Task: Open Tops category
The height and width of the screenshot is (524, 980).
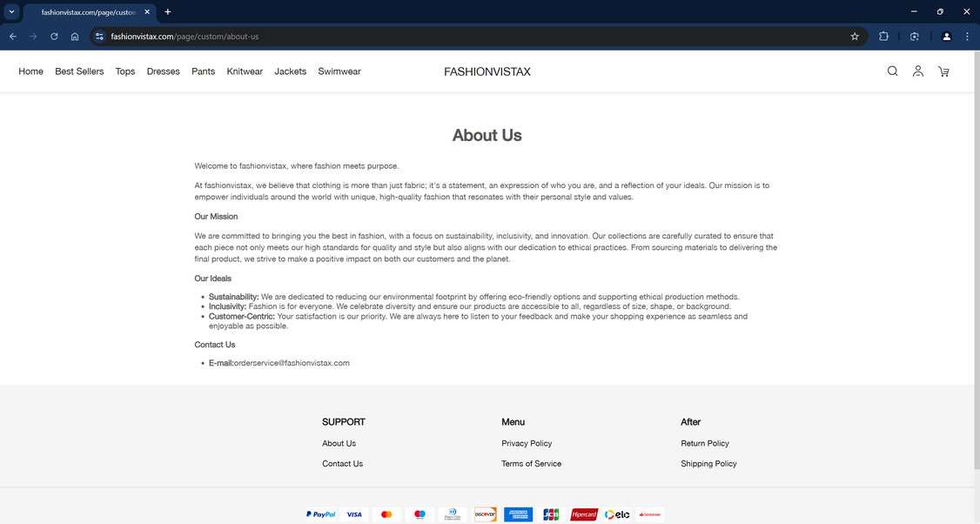Action: tap(125, 71)
